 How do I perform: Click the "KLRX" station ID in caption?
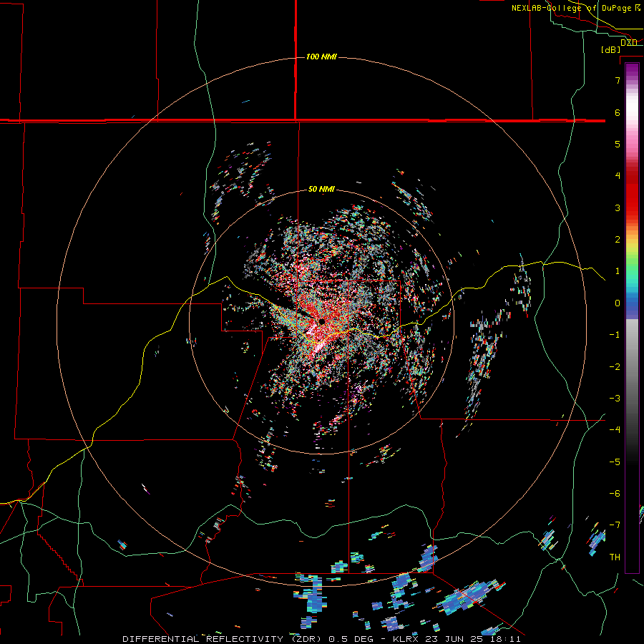(x=406, y=639)
